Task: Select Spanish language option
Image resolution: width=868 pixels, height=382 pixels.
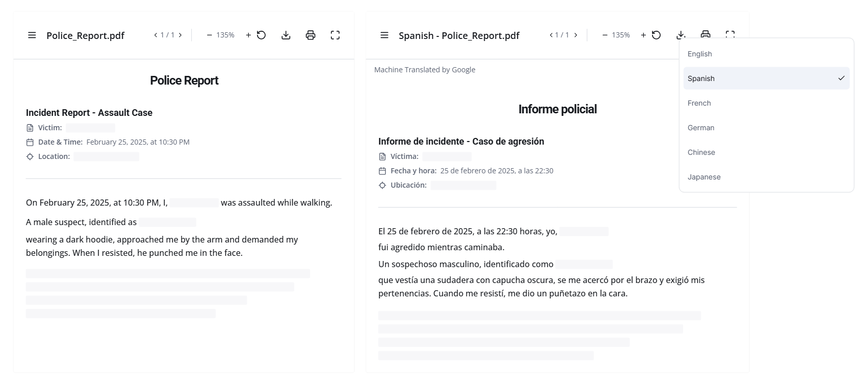Action: [x=766, y=78]
